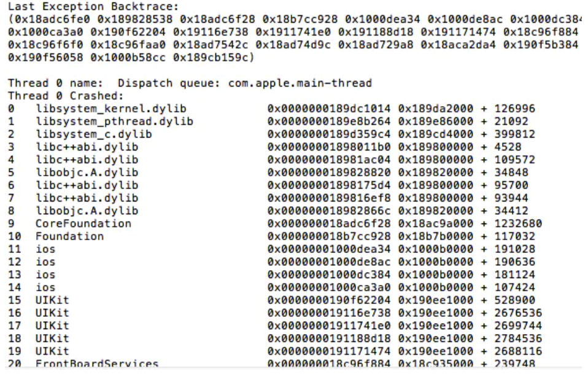This screenshot has height=377, width=588.
Task: Click address 0x189cb159c at the backtrace end
Action: coord(214,57)
